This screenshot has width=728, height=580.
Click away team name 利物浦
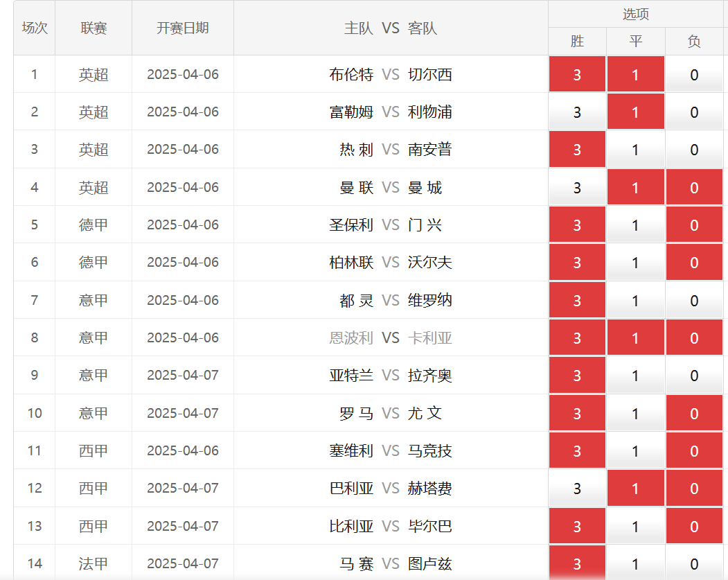click(430, 112)
